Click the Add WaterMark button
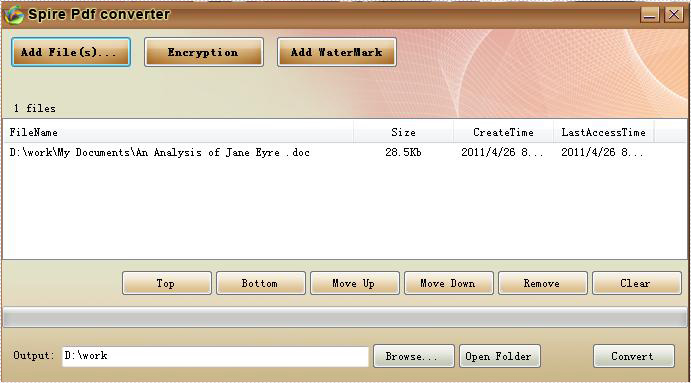The height and width of the screenshot is (383, 691). click(337, 52)
